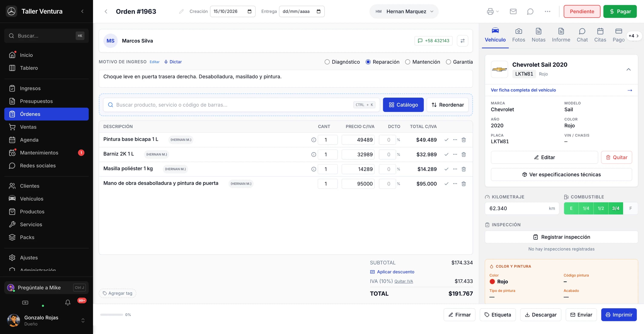The image size is (644, 334).
Task: Open the Hernan Marquez assignee dropdown
Action: (x=404, y=11)
